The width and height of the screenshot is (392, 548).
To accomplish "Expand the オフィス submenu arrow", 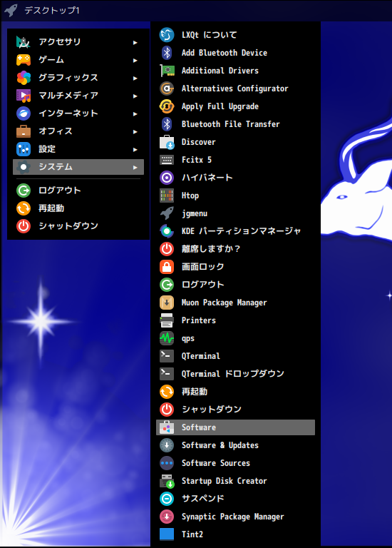I will point(135,131).
